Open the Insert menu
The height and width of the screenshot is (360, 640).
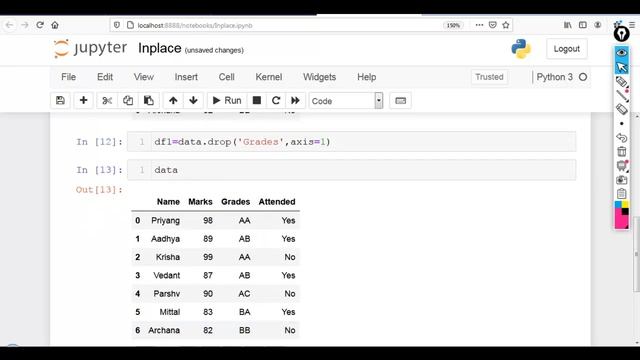(x=186, y=77)
